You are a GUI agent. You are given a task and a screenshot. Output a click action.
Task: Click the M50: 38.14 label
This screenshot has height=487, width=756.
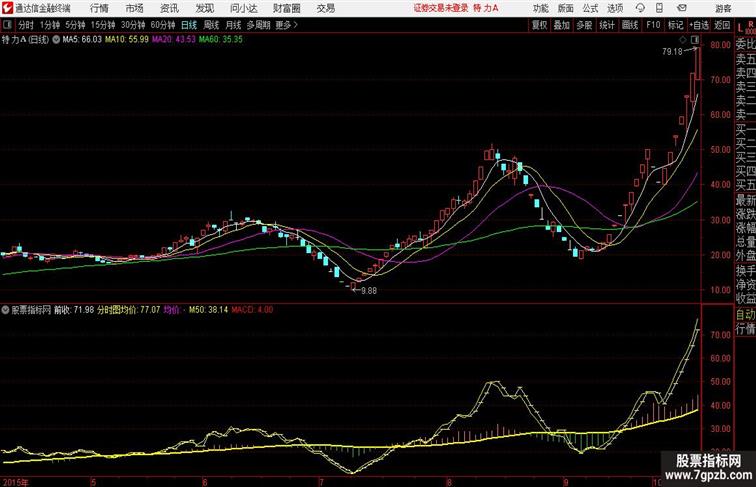[x=208, y=310]
